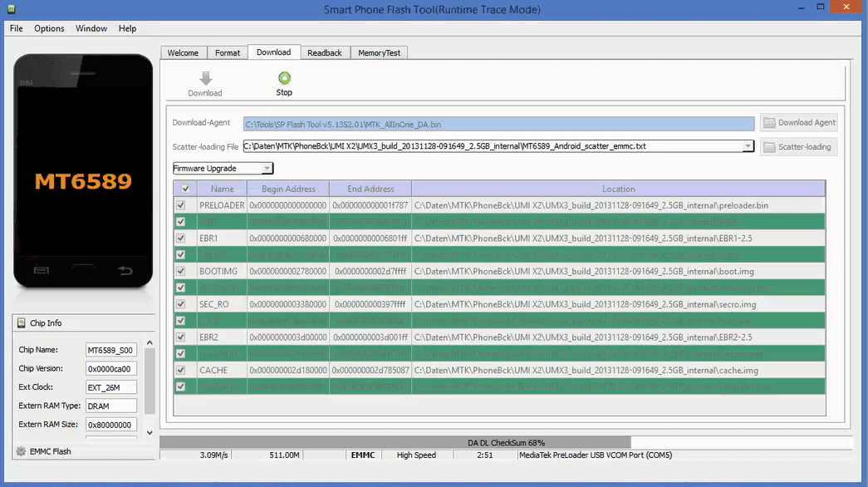Select the PRELOADER name cell

click(222, 205)
